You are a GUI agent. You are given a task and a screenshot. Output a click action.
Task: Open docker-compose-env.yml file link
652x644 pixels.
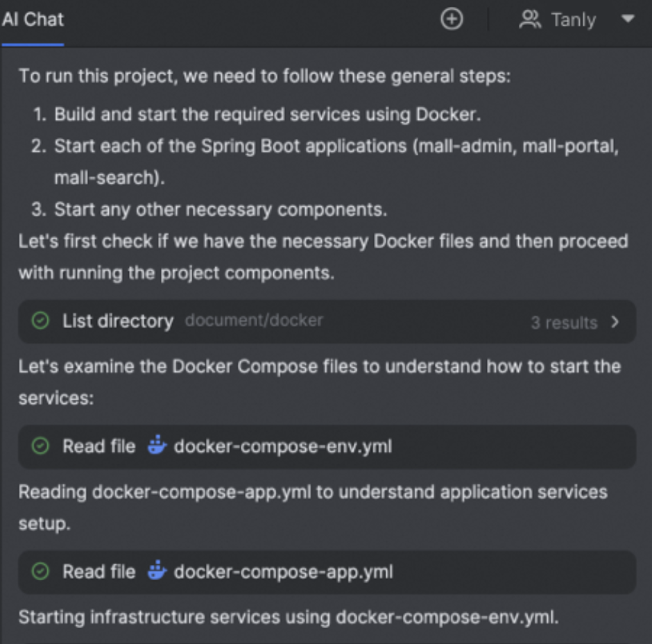[283, 446]
